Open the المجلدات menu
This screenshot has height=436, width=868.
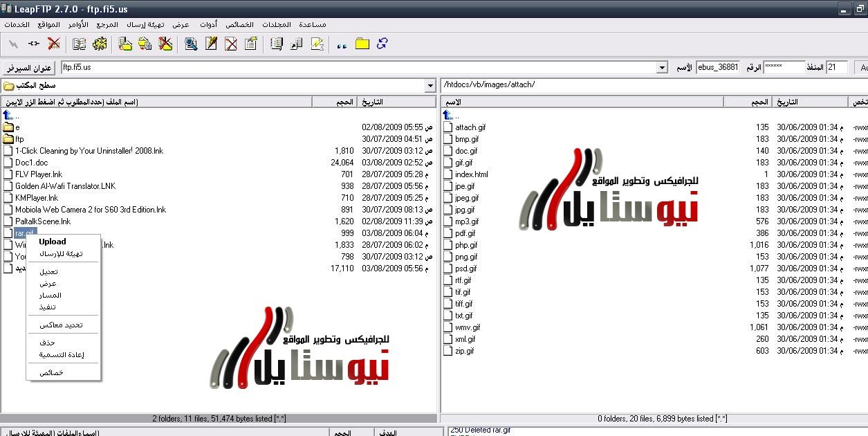[x=277, y=24]
